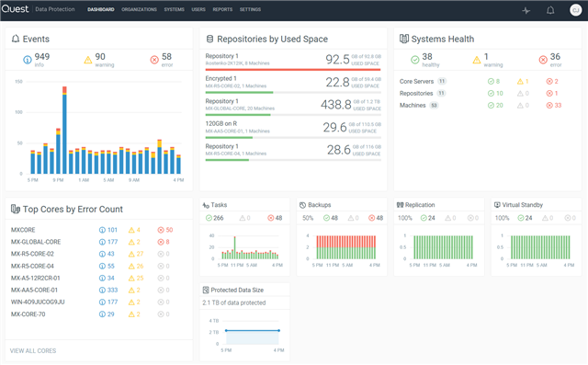Open the Reports menu
The height and width of the screenshot is (365, 588).
[x=222, y=9]
